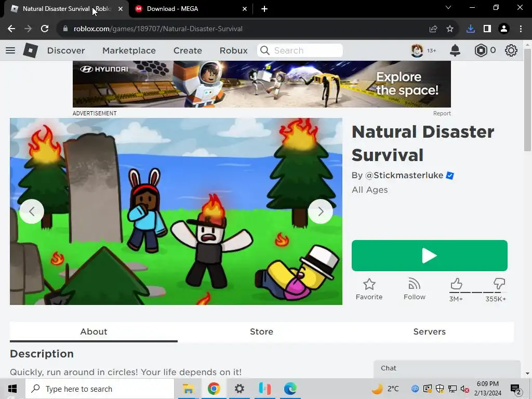Image resolution: width=532 pixels, height=399 pixels.
Task: Start the game with green Play button
Action: tap(430, 256)
